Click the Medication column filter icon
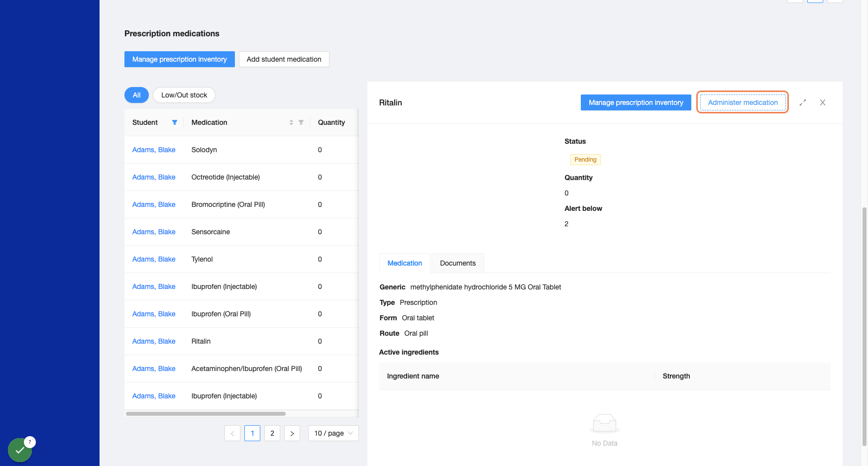The width and height of the screenshot is (868, 466). point(301,122)
